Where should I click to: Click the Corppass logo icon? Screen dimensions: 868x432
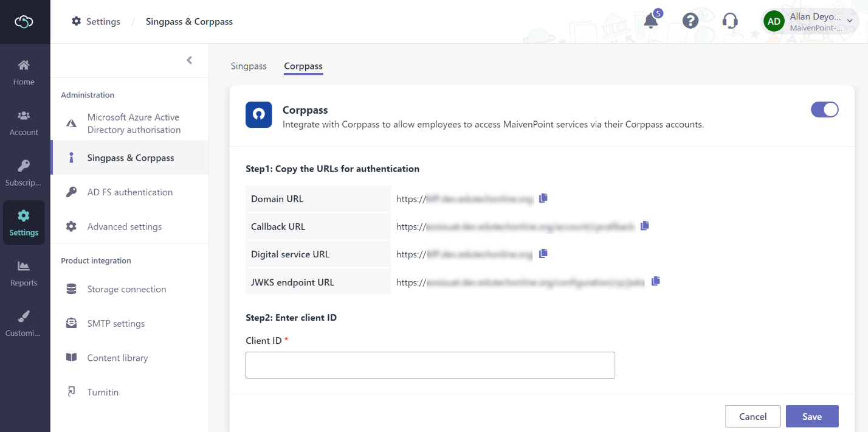click(259, 115)
